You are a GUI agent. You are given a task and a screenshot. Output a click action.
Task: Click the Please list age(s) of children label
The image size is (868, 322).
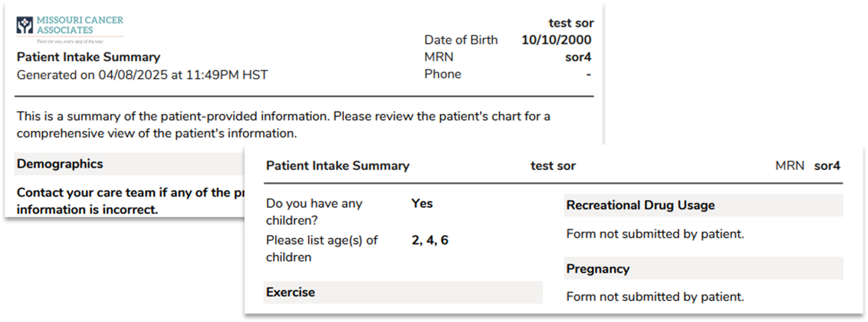pos(321,249)
